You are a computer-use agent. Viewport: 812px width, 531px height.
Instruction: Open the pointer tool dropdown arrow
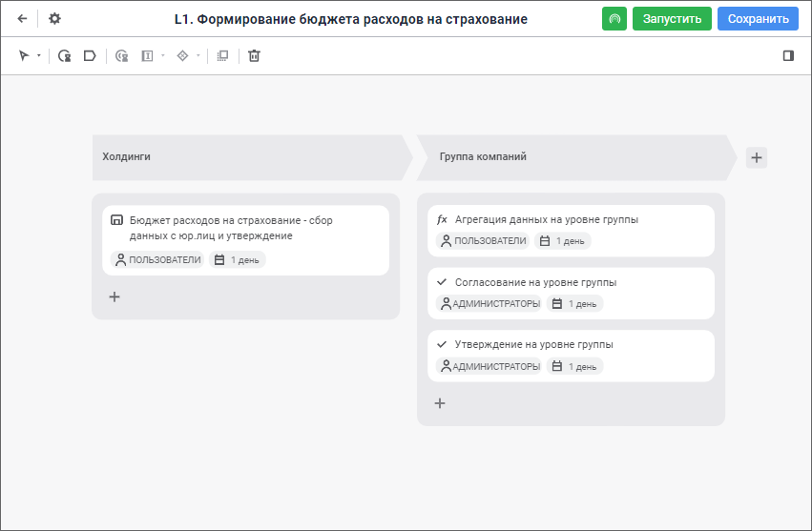(x=39, y=56)
